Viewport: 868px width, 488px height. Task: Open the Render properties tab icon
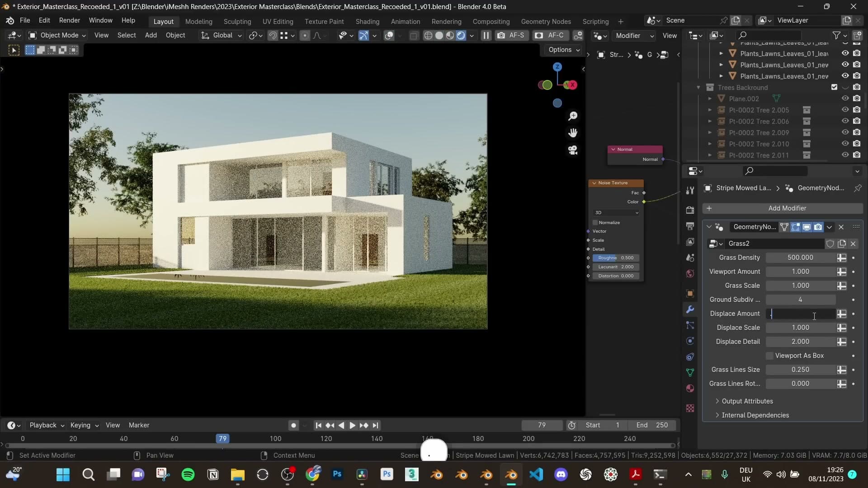click(690, 210)
